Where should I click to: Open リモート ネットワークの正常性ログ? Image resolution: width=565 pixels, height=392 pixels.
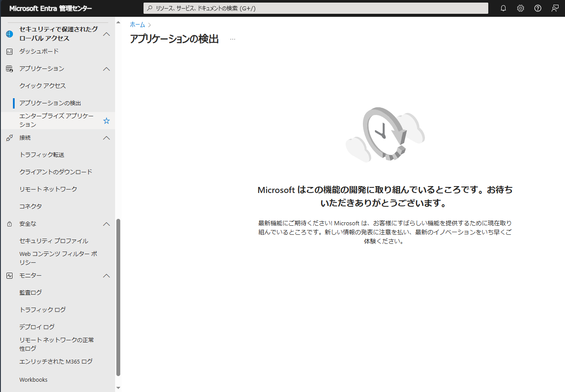click(x=57, y=345)
